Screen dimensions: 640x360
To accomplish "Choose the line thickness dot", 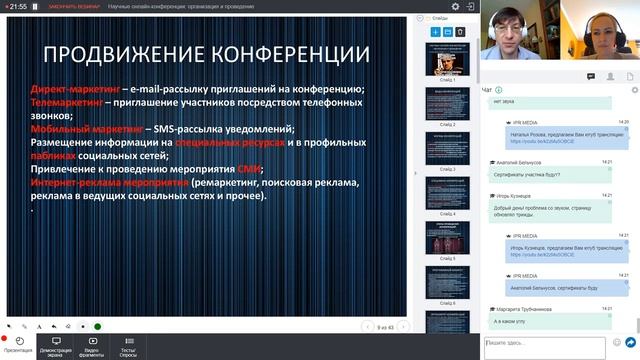I will 83,327.
